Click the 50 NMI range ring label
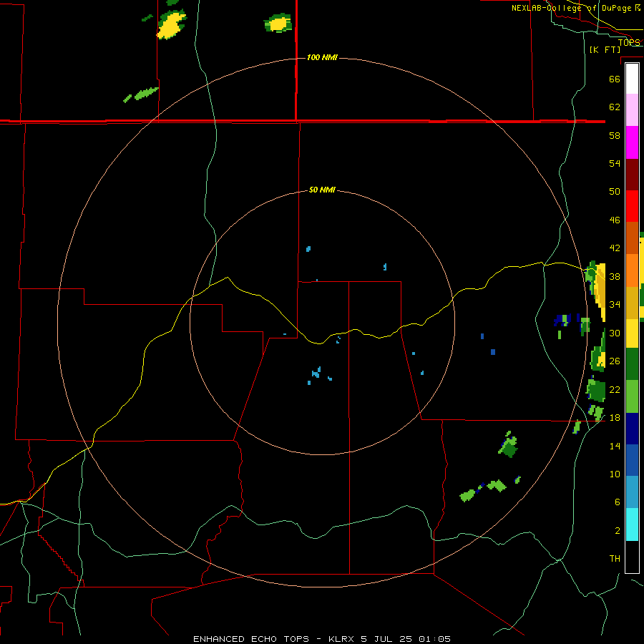Viewport: 644px width, 644px height. (x=322, y=190)
